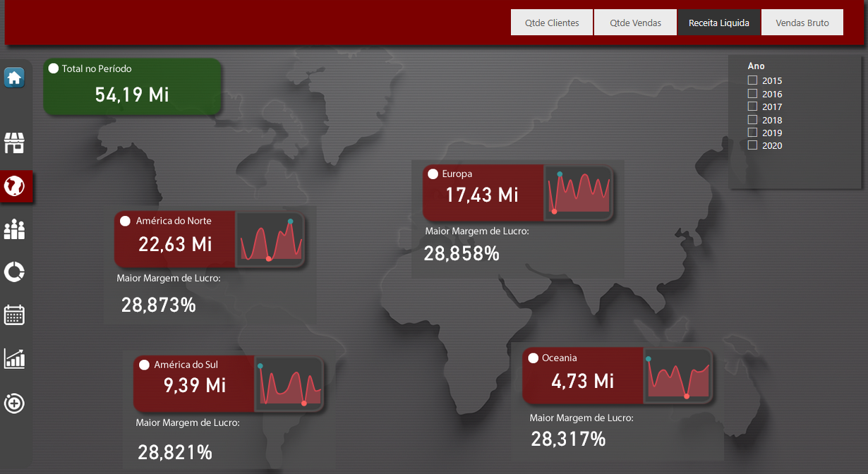Click the circled plus icon in sidebar
This screenshot has width=868, height=474.
pyautogui.click(x=14, y=403)
